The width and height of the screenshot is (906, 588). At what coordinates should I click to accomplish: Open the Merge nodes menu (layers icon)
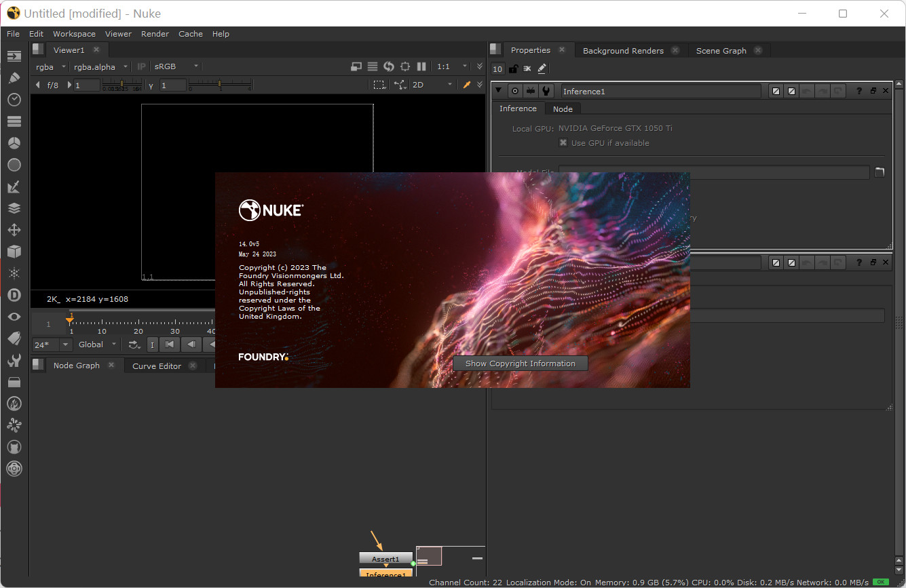click(x=14, y=208)
